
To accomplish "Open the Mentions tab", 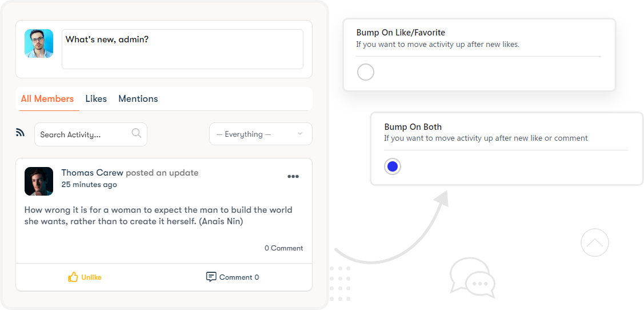I will (x=138, y=99).
